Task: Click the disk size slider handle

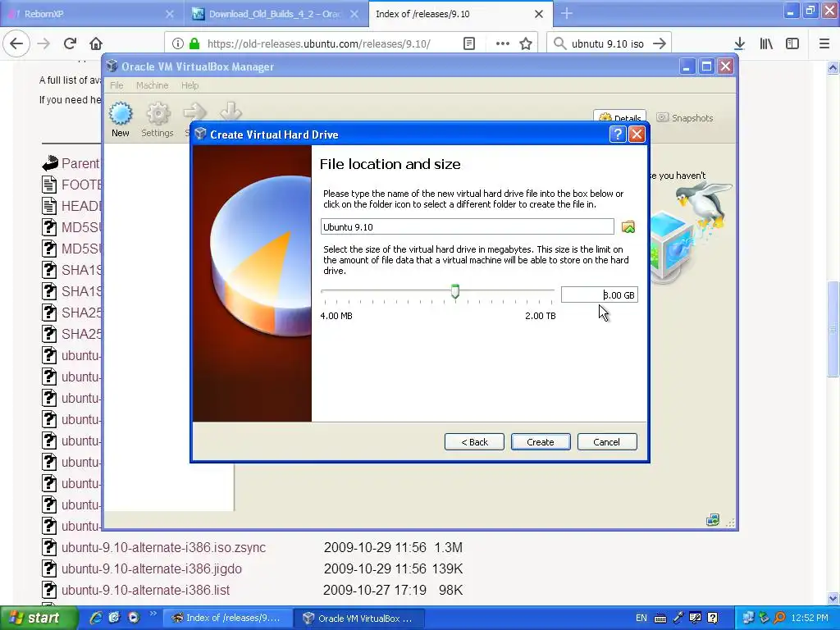Action: click(x=454, y=291)
